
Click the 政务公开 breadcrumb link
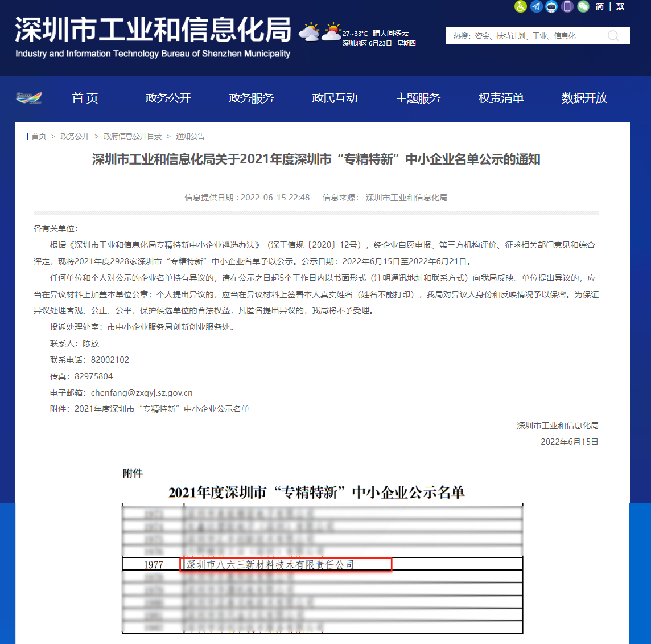click(x=75, y=136)
